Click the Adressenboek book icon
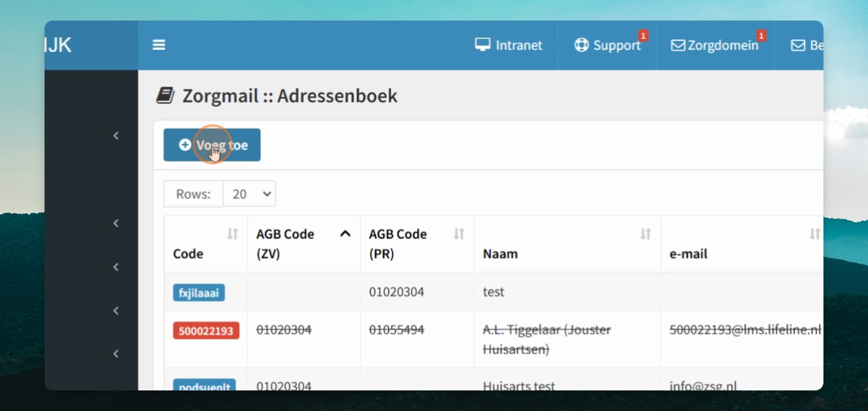The height and width of the screenshot is (411, 868). click(x=165, y=95)
